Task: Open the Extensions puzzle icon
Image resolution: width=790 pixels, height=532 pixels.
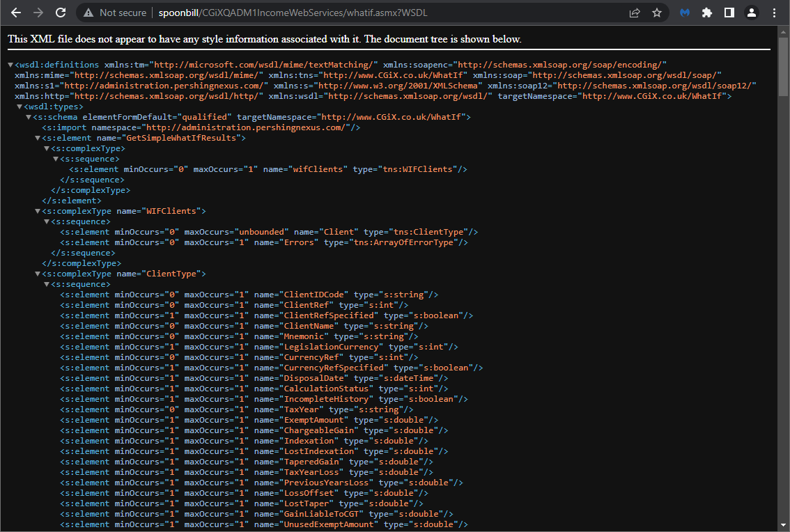Action: pyautogui.click(x=707, y=13)
